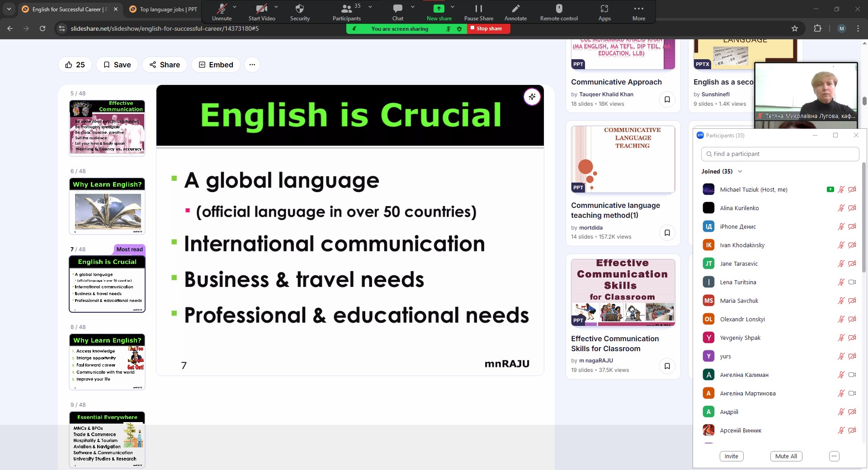Expand audio options arrow next to Unmute
868x470 pixels.
point(235,7)
